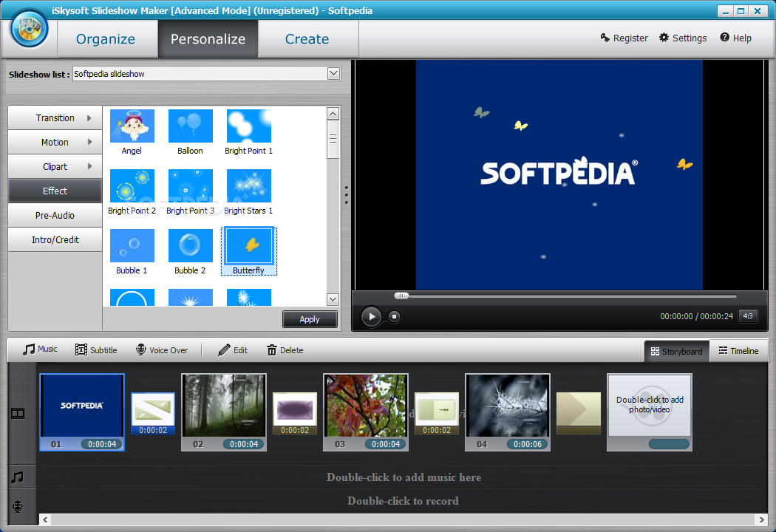Go to the Personalize tab
This screenshot has width=776, height=532.
point(208,38)
